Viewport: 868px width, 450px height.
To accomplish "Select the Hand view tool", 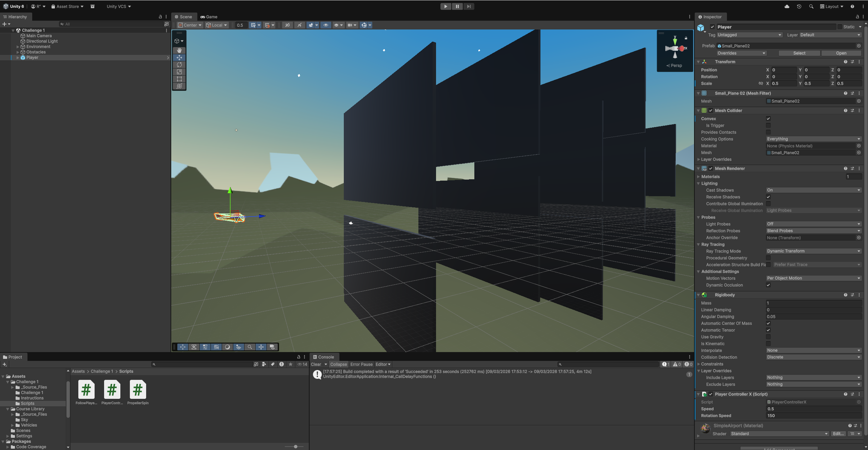I will click(179, 50).
